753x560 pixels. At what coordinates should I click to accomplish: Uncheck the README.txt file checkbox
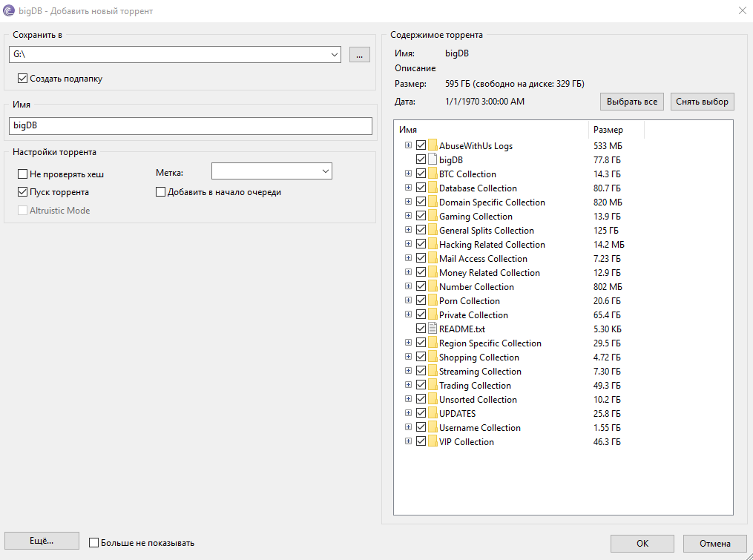pos(421,329)
